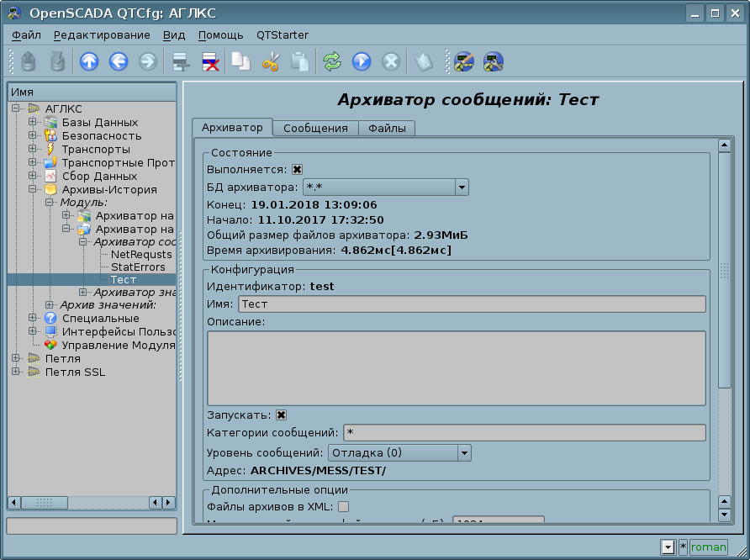Copy the item with the copy icon
This screenshot has width=750, height=560.
(x=240, y=61)
